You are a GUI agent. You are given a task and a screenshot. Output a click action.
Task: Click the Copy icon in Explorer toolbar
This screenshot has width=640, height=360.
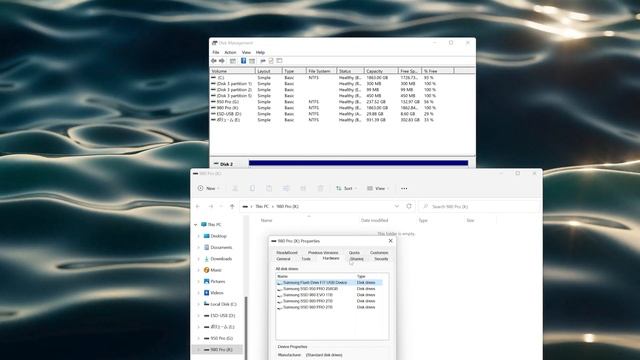[252, 188]
